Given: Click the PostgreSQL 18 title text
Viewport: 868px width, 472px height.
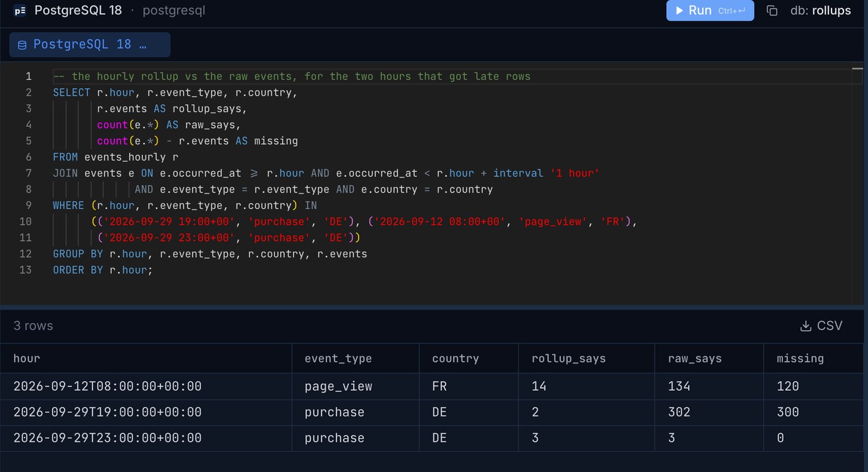Looking at the screenshot, I should click(x=78, y=11).
